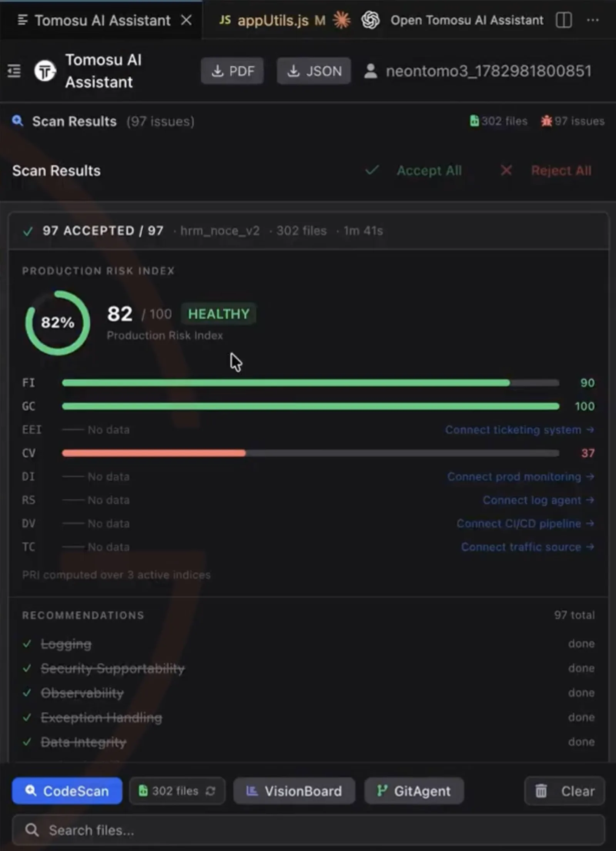Viewport: 616px width, 851px height.
Task: Click the Scan Results magnifier icon
Action: [17, 121]
